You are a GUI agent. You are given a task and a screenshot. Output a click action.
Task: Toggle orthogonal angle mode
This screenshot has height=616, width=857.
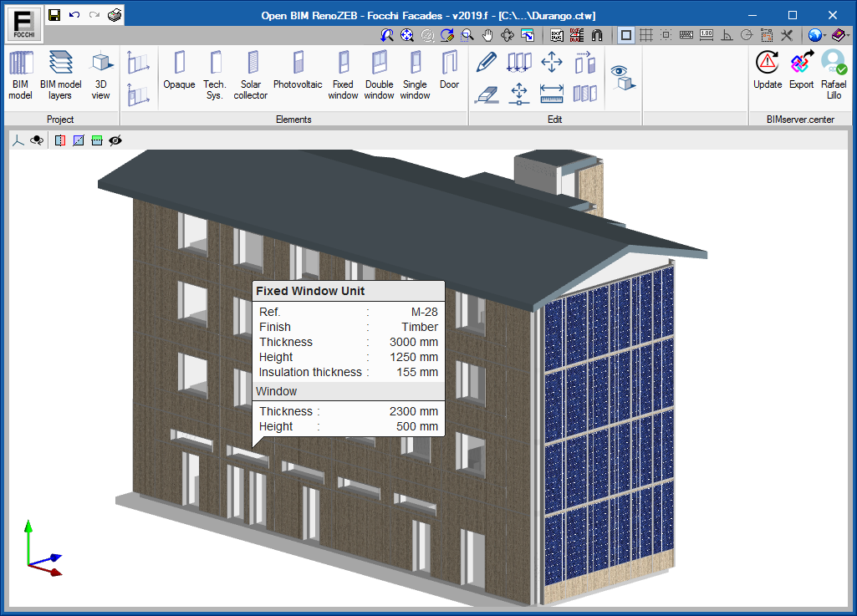pyautogui.click(x=727, y=36)
